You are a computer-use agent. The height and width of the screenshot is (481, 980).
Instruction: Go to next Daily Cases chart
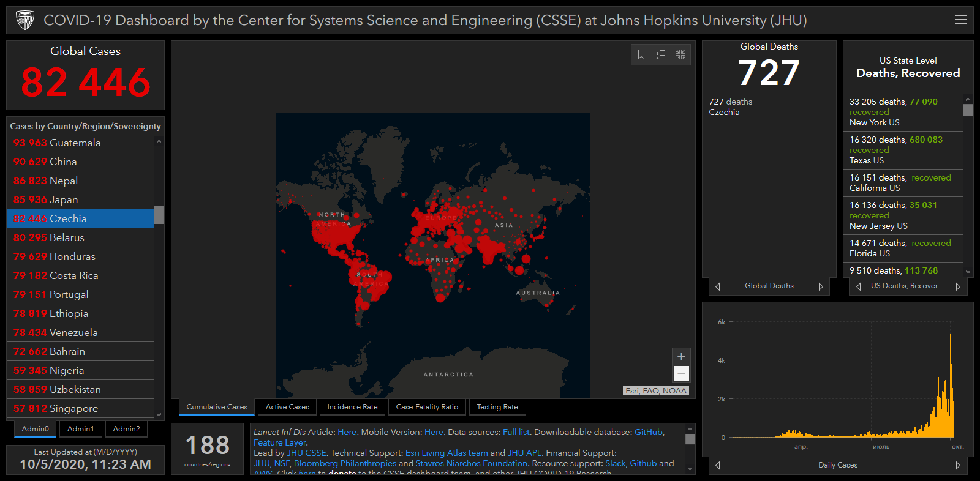click(x=958, y=466)
